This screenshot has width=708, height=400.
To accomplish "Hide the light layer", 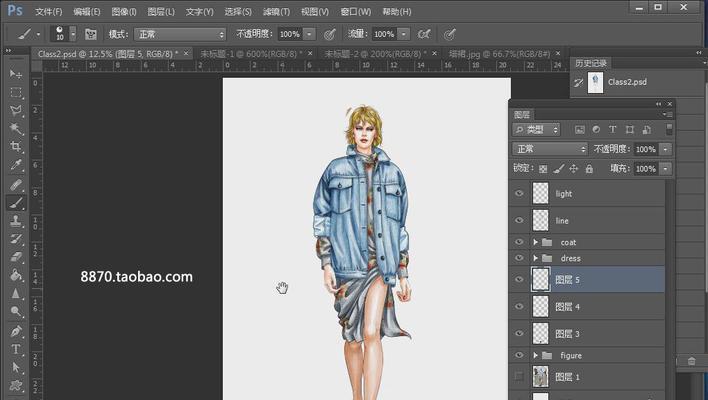I will [519, 193].
